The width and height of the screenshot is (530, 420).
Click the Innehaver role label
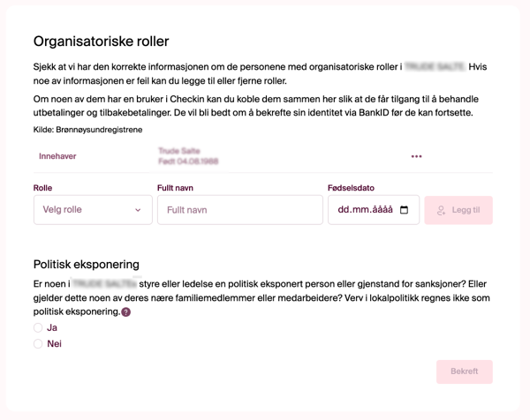tap(57, 156)
